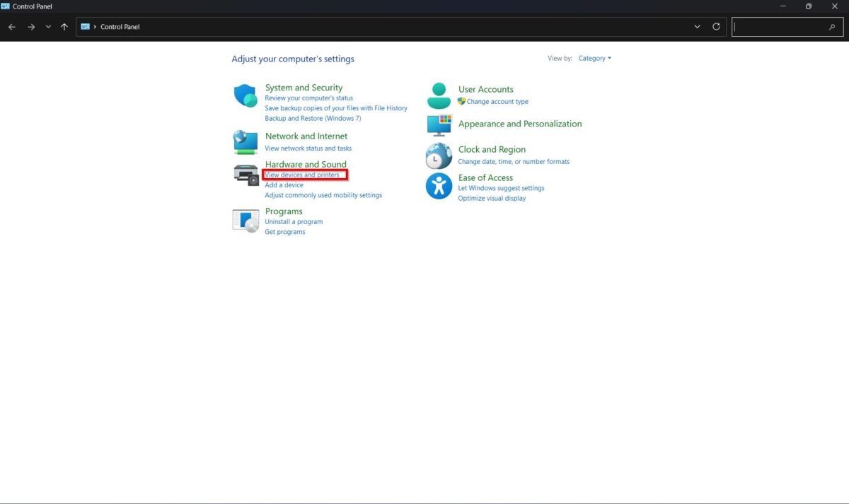Click Change account type link
The width and height of the screenshot is (849, 504).
pyautogui.click(x=497, y=102)
